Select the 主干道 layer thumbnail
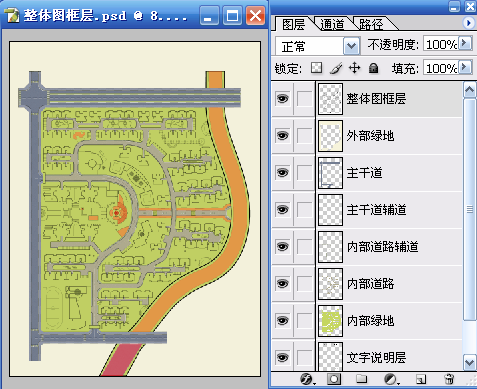Viewport: 477px width, 389px height. pyautogui.click(x=330, y=173)
